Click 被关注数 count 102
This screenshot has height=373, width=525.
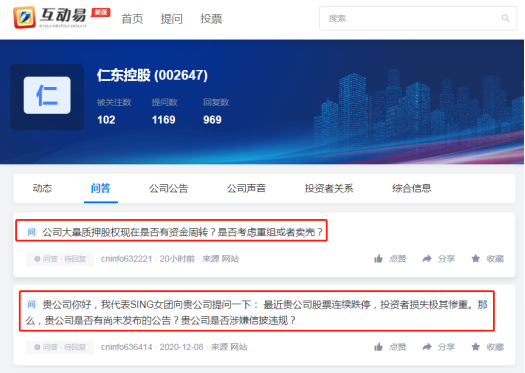point(106,120)
